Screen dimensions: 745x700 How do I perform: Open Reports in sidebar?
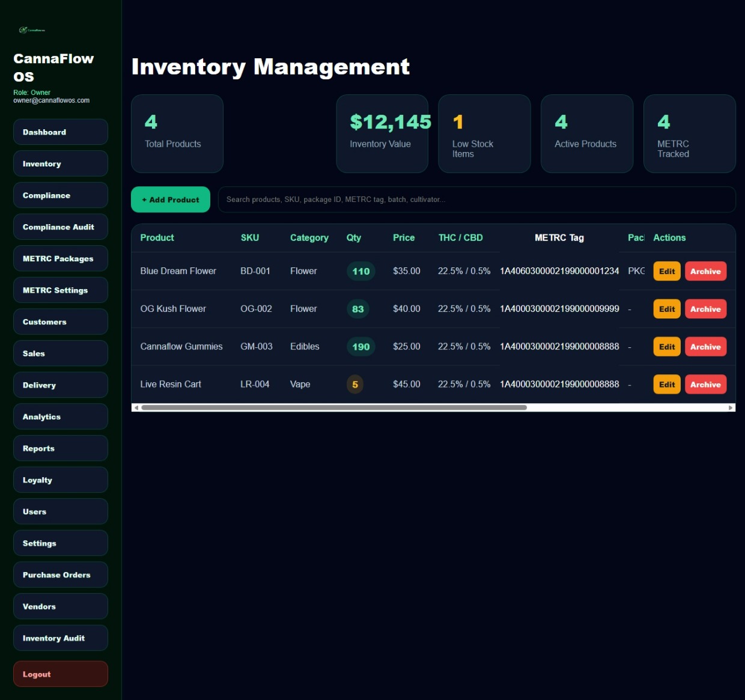point(61,448)
